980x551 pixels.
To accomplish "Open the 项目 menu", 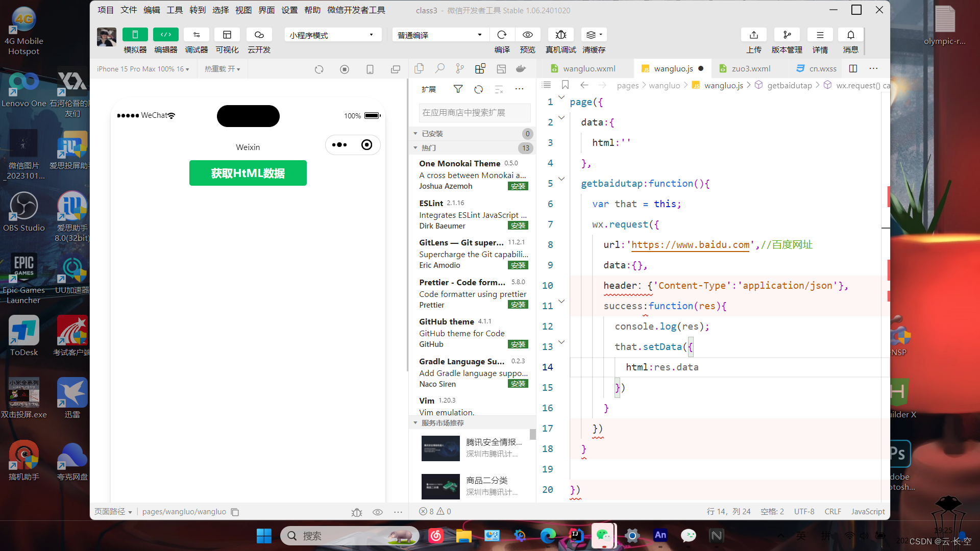I will (x=106, y=10).
